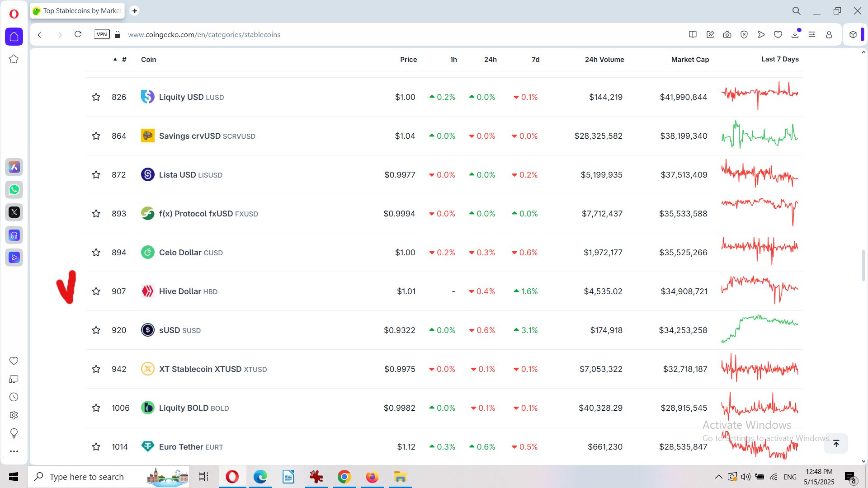Open the ad blocker shield icon
The height and width of the screenshot is (488, 868).
coord(744,35)
